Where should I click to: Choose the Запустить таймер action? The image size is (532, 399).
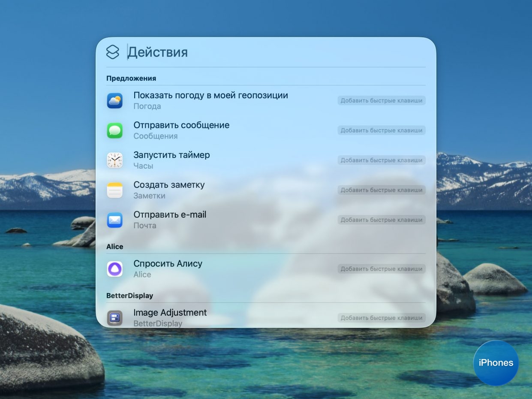coord(171,155)
